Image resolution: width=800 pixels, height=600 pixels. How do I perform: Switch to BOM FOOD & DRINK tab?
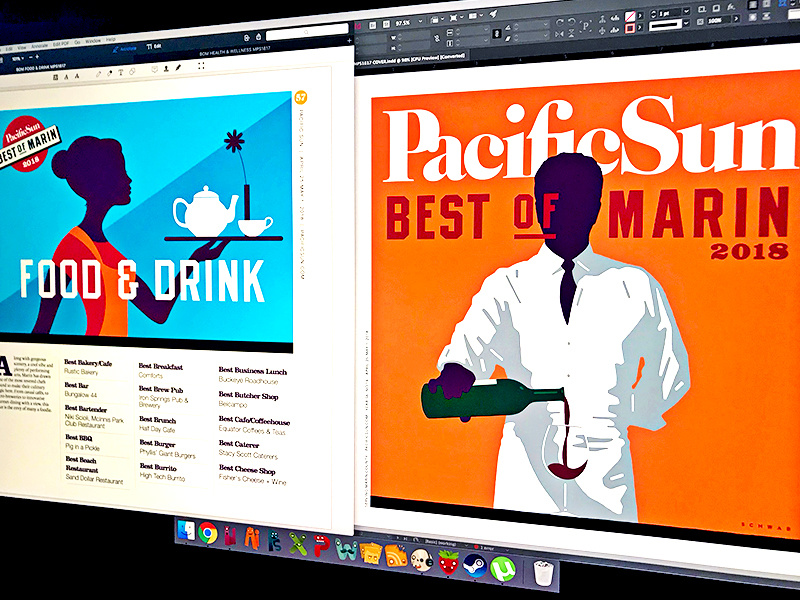(x=41, y=68)
